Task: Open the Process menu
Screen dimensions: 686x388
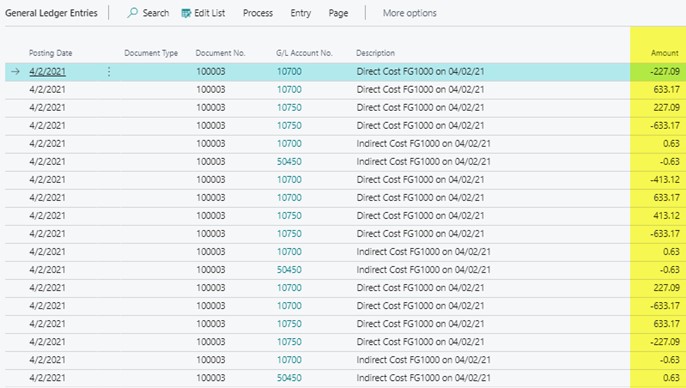Action: 258,13
